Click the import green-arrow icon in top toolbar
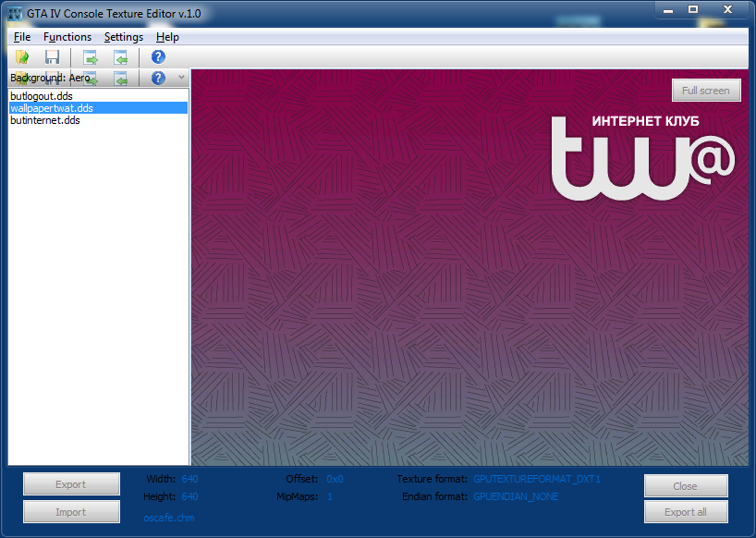The width and height of the screenshot is (756, 538). (x=120, y=57)
